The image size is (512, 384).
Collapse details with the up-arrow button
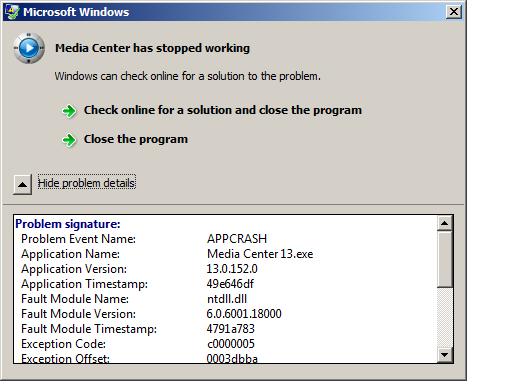22,184
